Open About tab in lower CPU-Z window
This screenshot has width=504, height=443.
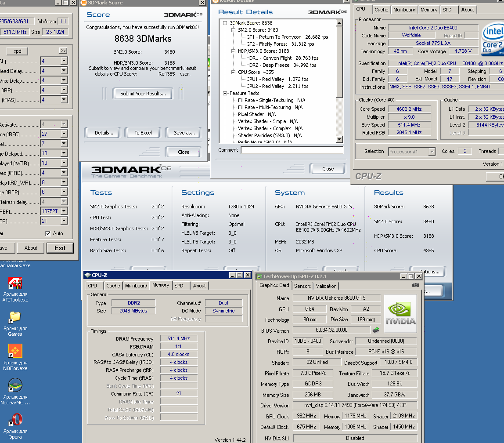coord(199,286)
